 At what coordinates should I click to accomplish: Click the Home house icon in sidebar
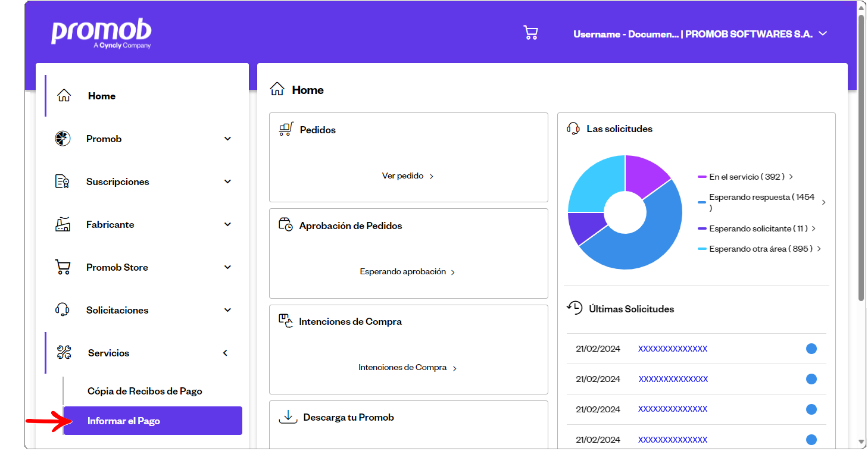pyautogui.click(x=64, y=95)
